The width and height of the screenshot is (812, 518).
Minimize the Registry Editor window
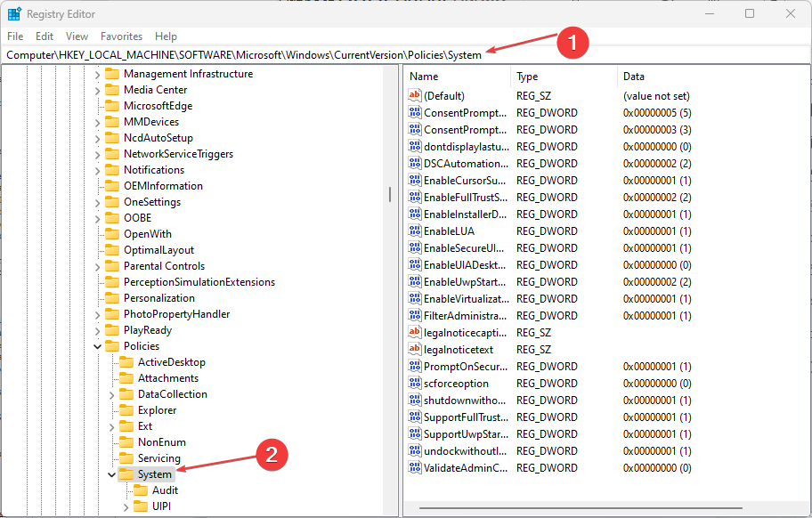(710, 13)
